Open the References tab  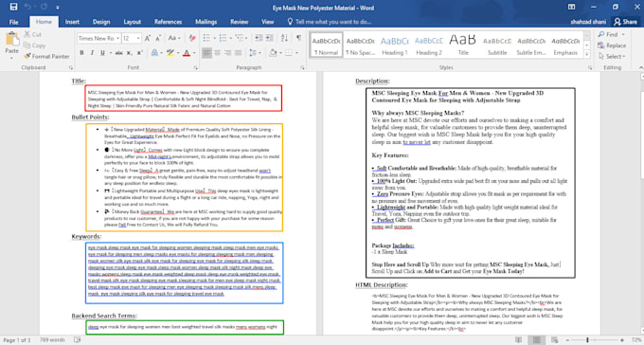(168, 22)
